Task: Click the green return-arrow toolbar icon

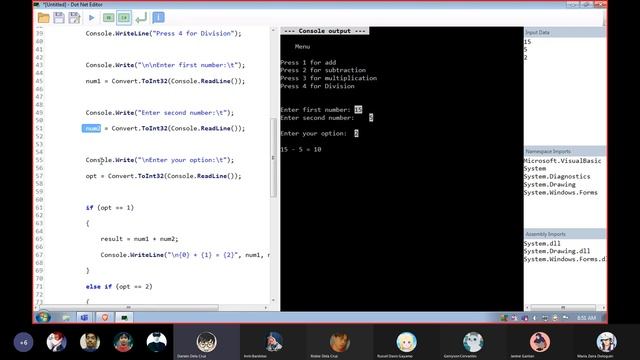Action: pos(141,18)
